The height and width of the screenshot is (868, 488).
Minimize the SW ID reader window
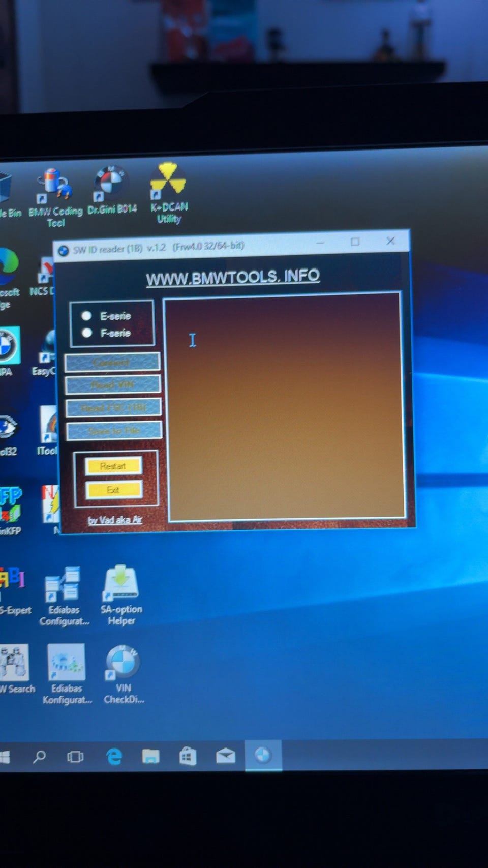pos(320,243)
